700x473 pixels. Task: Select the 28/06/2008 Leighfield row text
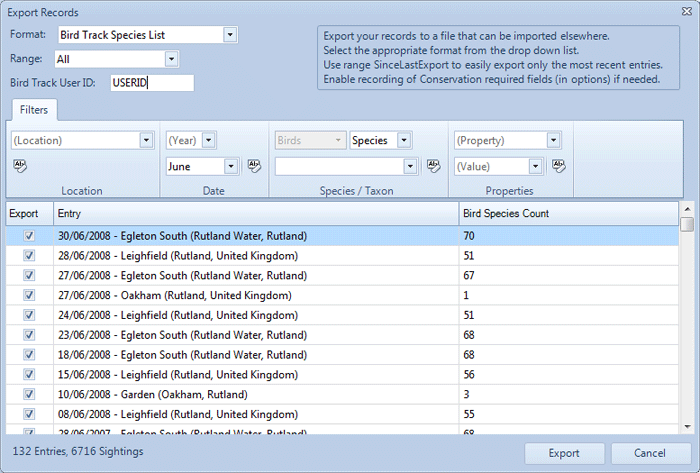[178, 256]
